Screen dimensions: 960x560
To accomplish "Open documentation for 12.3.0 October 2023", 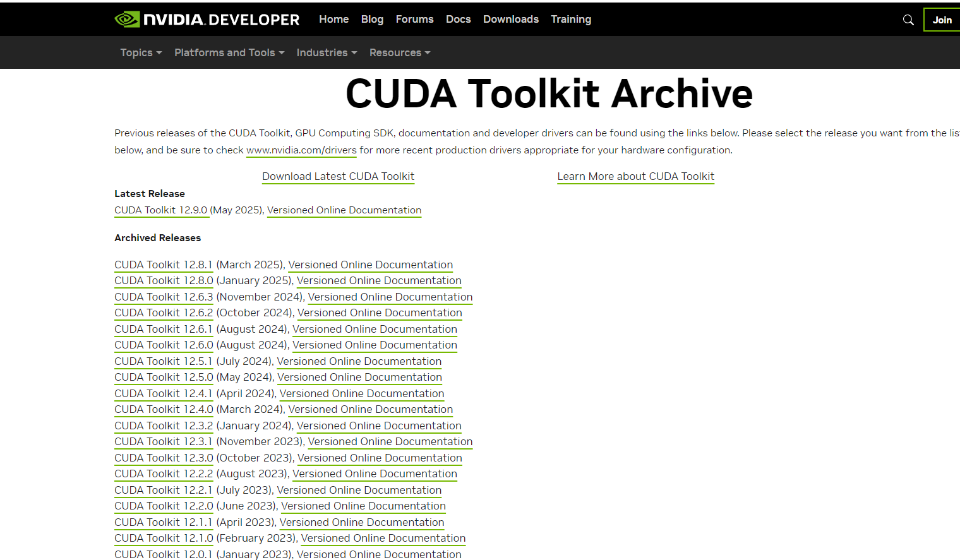I will 380,458.
